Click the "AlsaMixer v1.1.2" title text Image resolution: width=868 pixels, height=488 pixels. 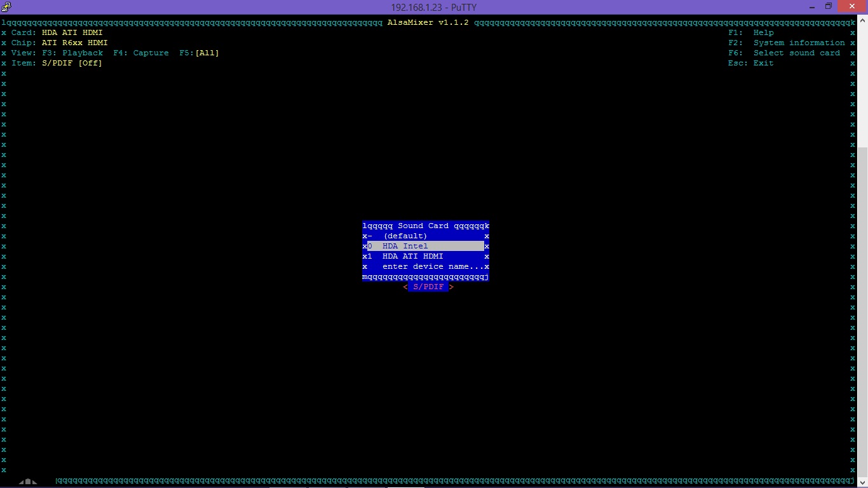(428, 22)
